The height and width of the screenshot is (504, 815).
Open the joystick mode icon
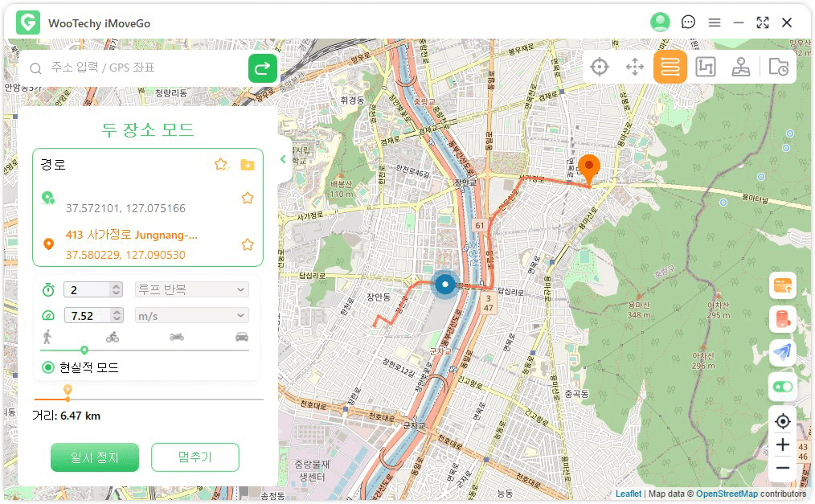(741, 68)
